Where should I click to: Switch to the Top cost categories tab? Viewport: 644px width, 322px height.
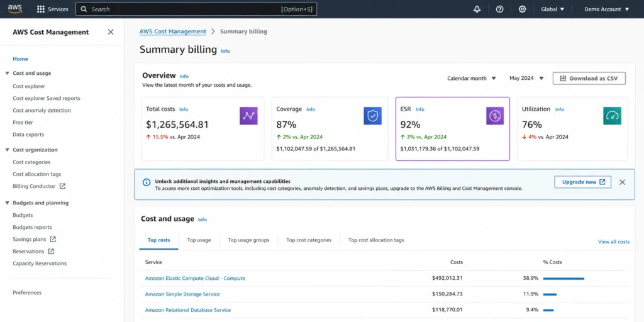(x=309, y=240)
